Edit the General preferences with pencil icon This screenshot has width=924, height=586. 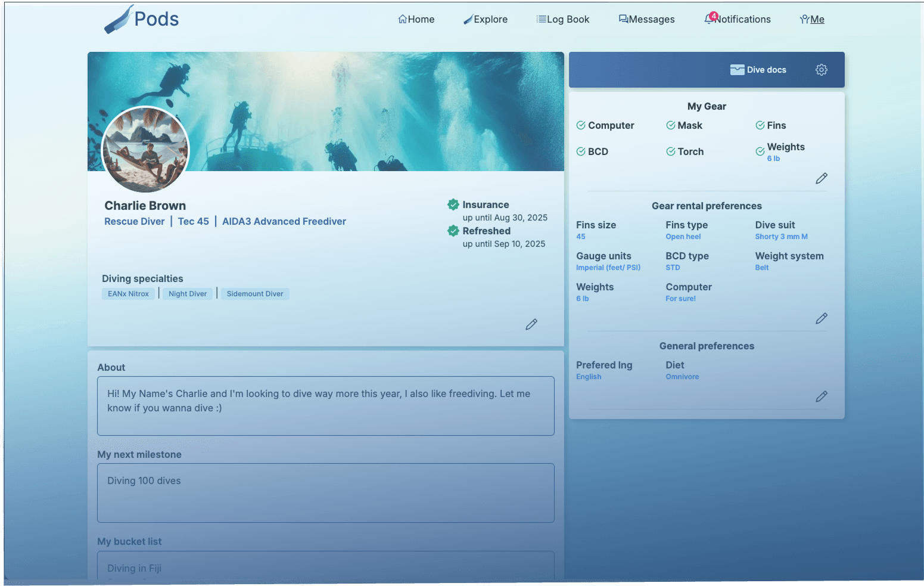coord(822,396)
